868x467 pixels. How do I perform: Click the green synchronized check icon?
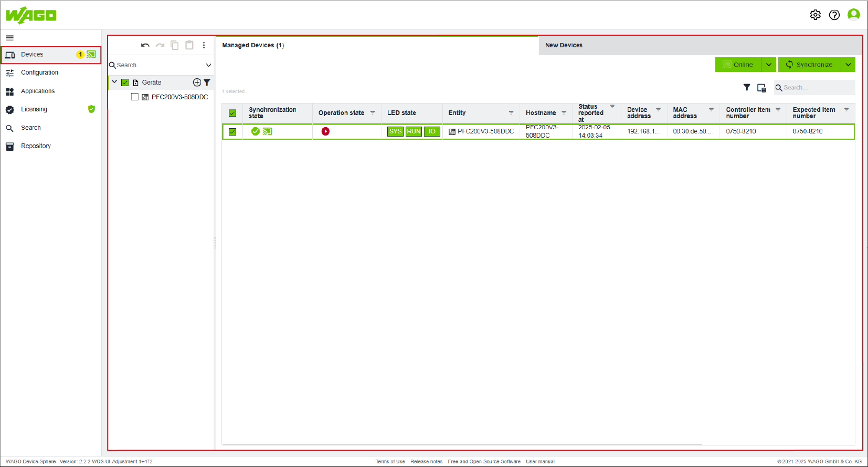tap(256, 131)
